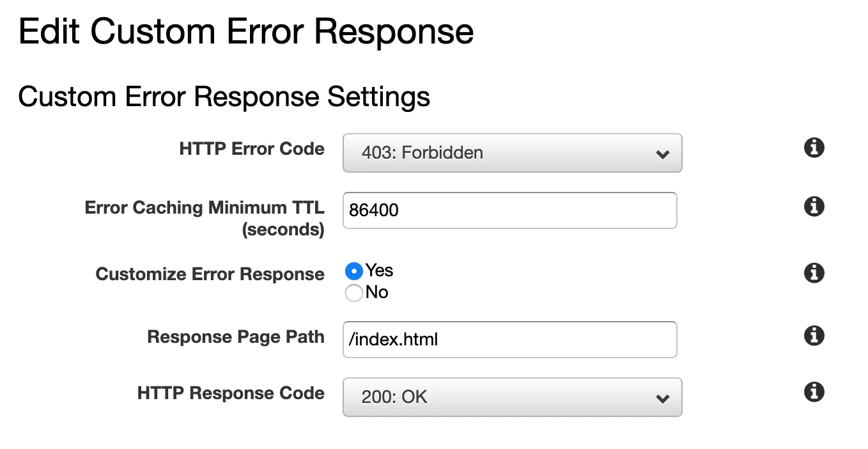Click the "No" option label text
Screen dimensions: 868x449
377,292
